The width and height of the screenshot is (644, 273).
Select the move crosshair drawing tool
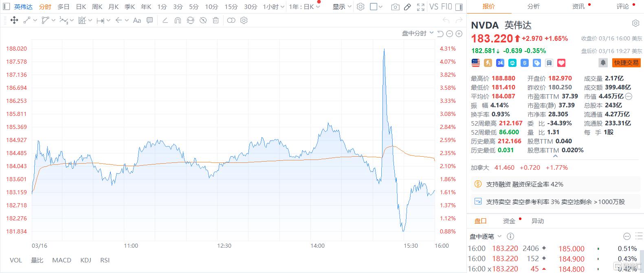14,20
